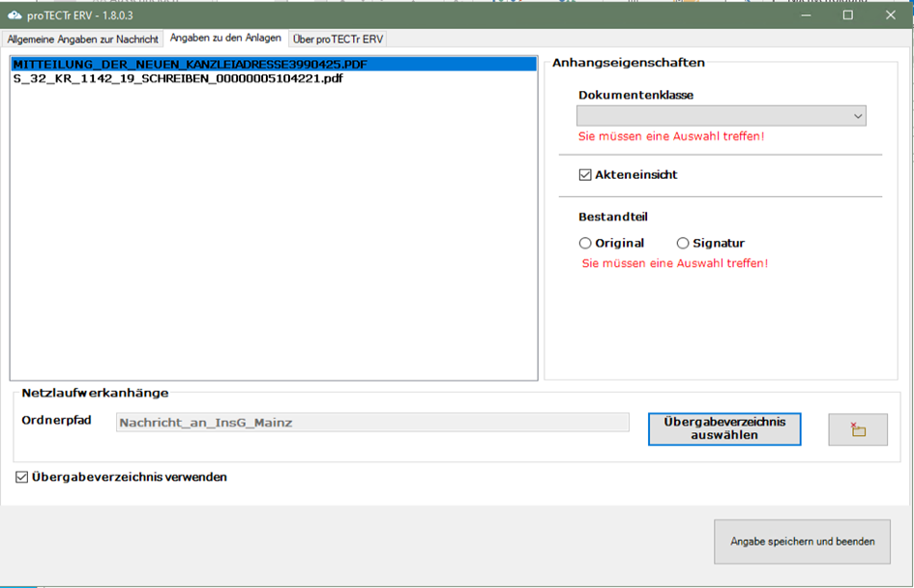The image size is (914, 588).
Task: Uncheck Übergabeverzeichnis verwenden
Action: click(22, 477)
